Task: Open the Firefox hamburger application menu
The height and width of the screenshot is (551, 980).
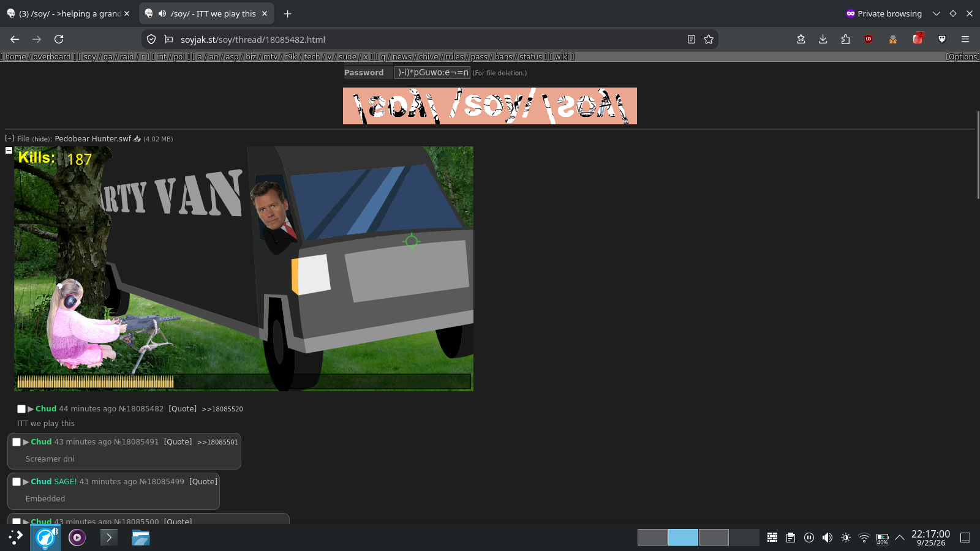Action: (x=965, y=39)
